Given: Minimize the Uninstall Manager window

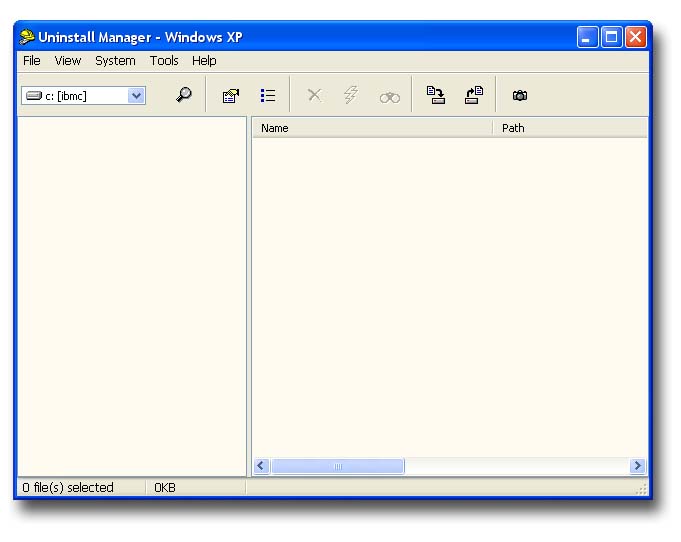Looking at the screenshot, I should (587, 37).
